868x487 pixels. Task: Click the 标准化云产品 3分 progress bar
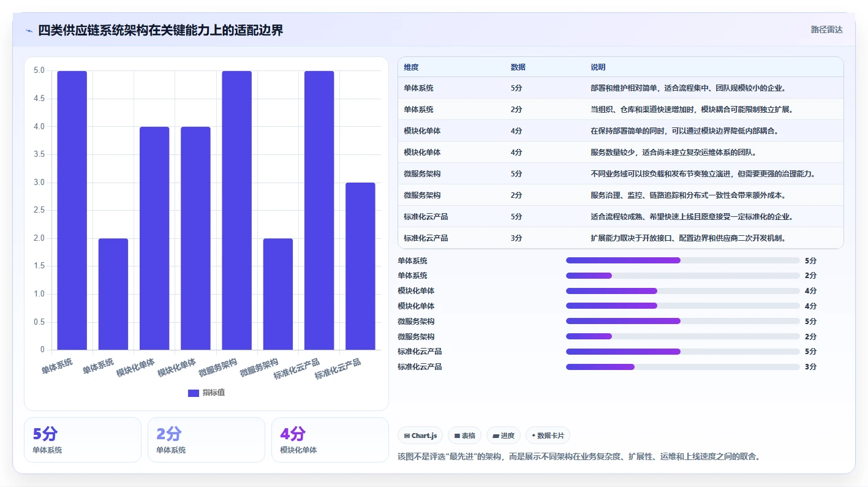pyautogui.click(x=683, y=367)
